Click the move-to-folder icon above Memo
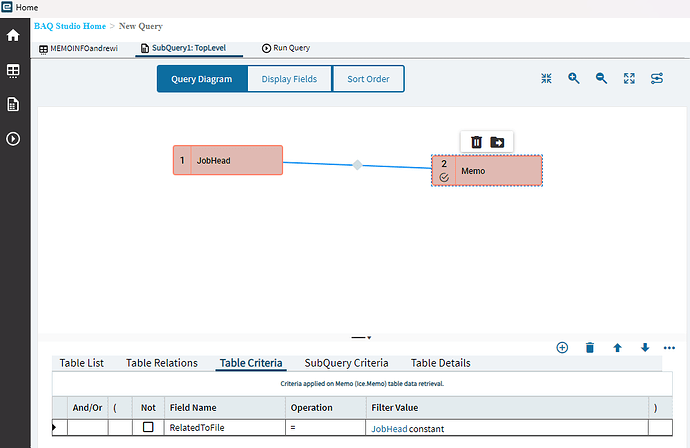Image resolution: width=690 pixels, height=448 pixels. point(497,142)
